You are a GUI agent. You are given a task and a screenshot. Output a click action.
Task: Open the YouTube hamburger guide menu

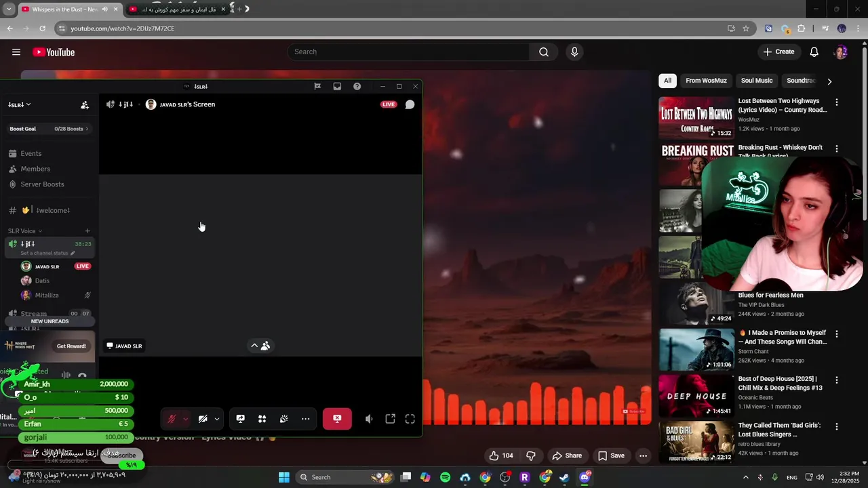[x=16, y=52]
